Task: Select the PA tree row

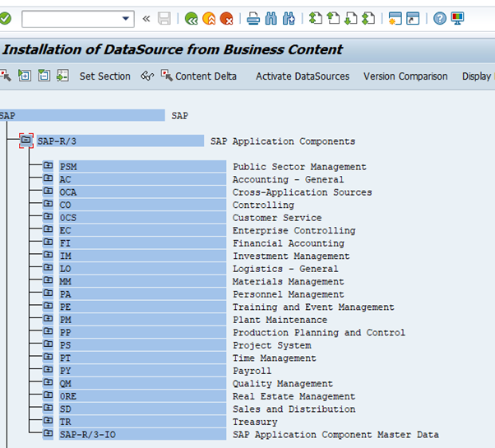Action: coord(142,294)
